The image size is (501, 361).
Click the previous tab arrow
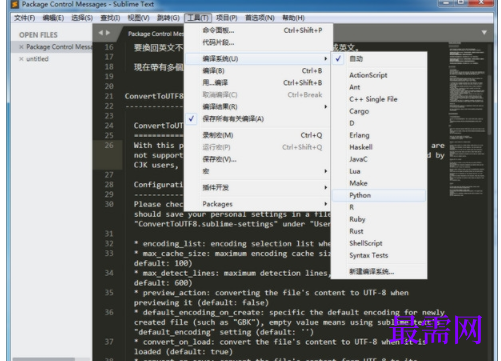pos(101,33)
